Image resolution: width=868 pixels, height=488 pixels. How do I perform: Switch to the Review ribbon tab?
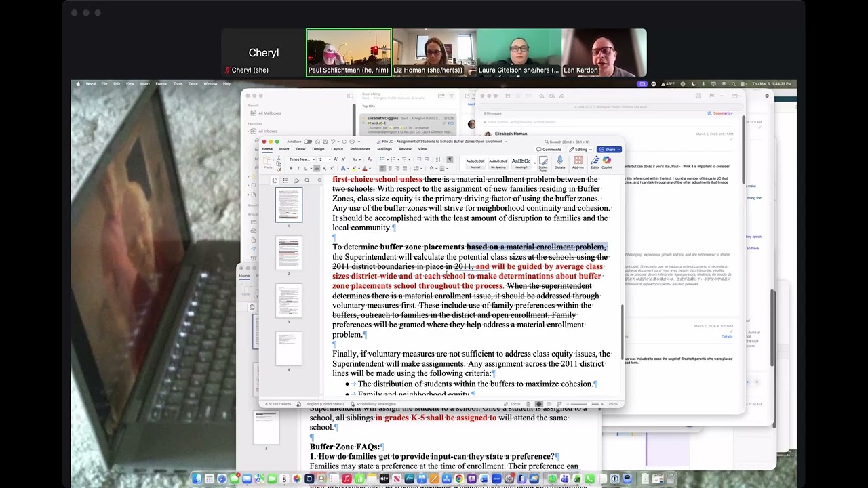pyautogui.click(x=405, y=149)
